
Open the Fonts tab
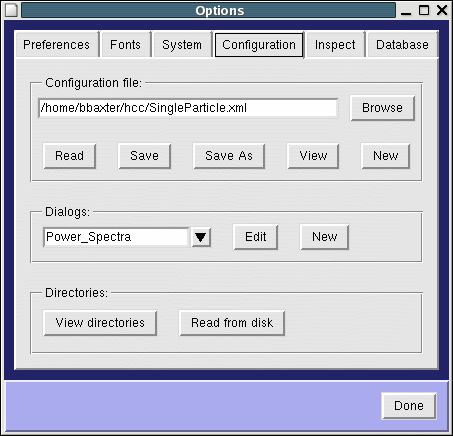[126, 45]
